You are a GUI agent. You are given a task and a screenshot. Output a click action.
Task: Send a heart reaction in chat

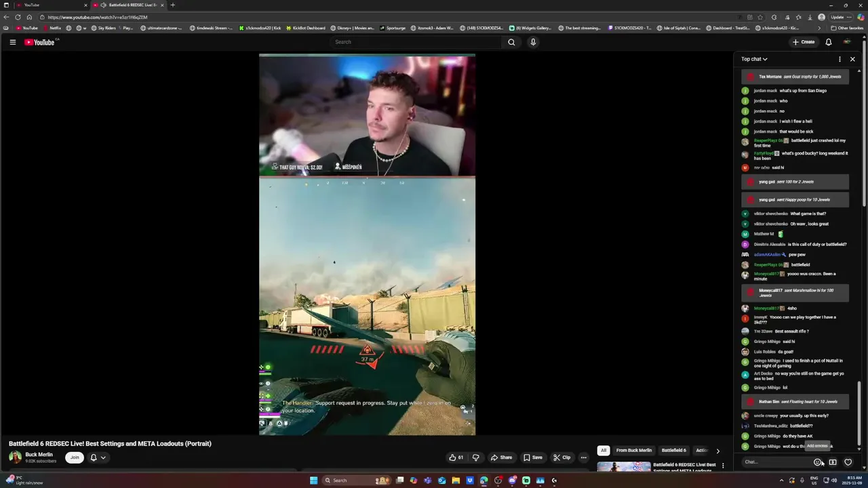click(x=848, y=462)
